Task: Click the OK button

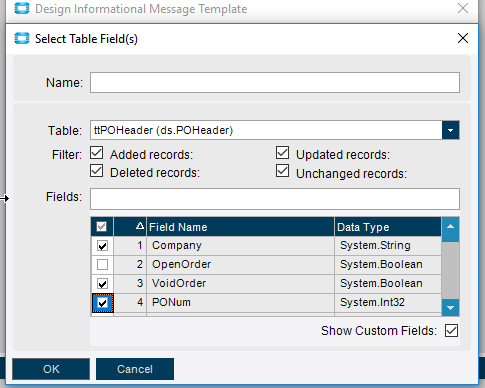Action: [x=51, y=369]
